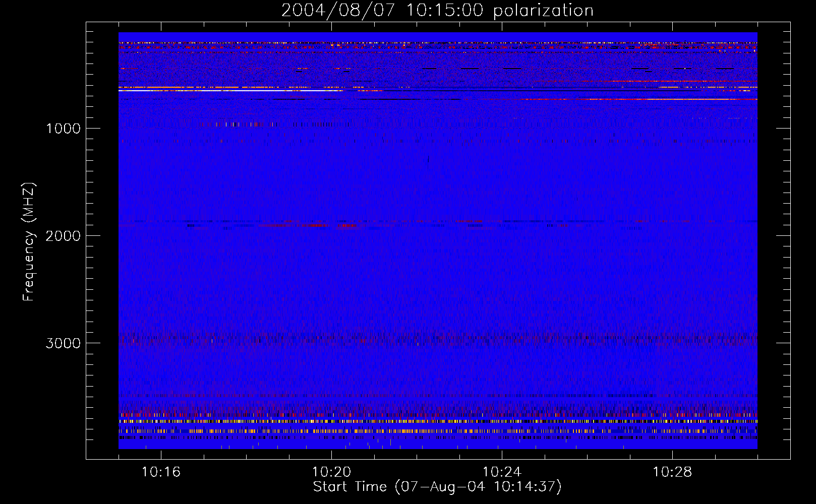Click the 10:28 time tick label

pyautogui.click(x=672, y=472)
